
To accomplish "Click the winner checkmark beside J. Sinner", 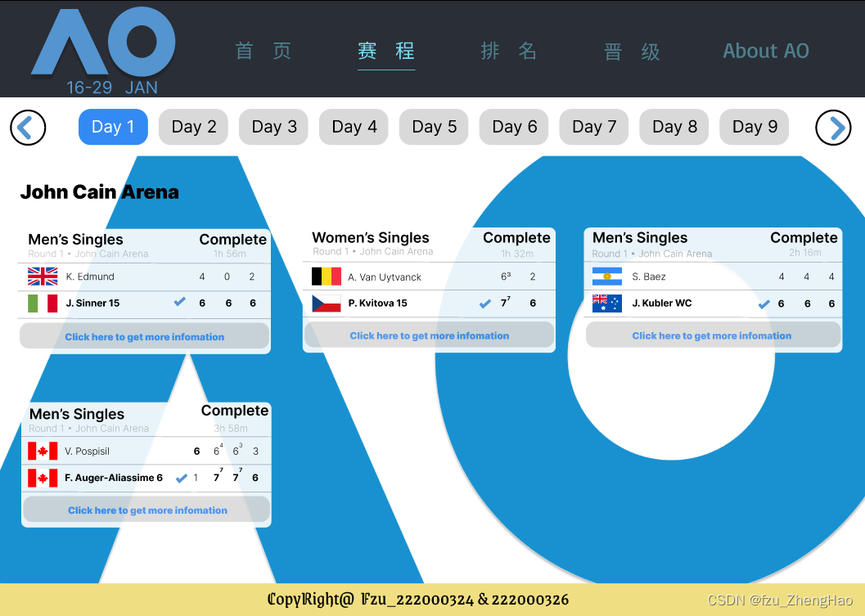I will pos(180,302).
